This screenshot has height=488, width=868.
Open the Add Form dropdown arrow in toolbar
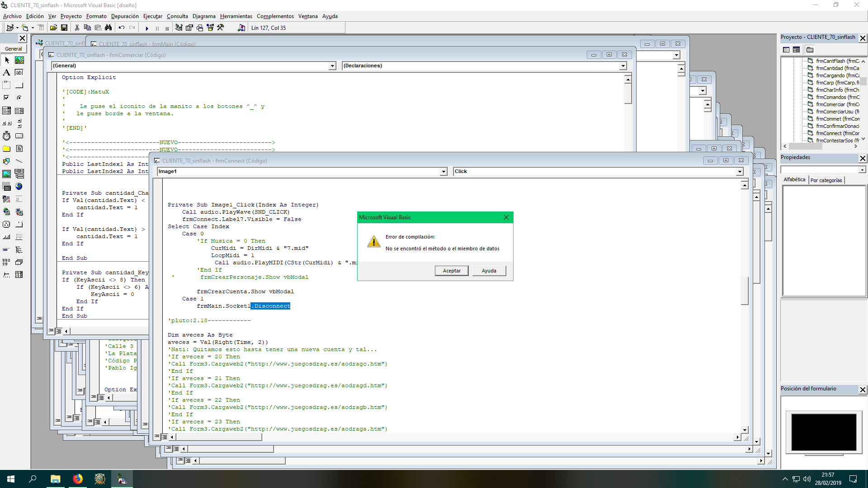(33, 28)
